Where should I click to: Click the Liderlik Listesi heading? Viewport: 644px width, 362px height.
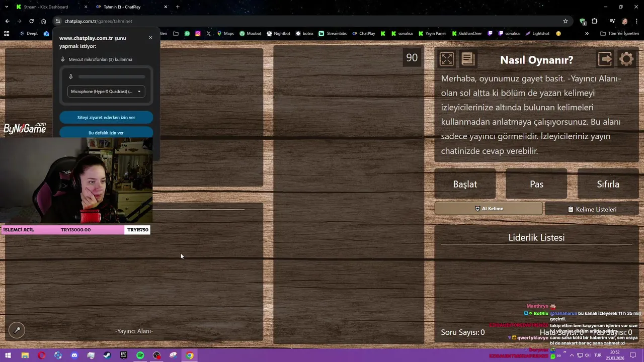point(536,237)
